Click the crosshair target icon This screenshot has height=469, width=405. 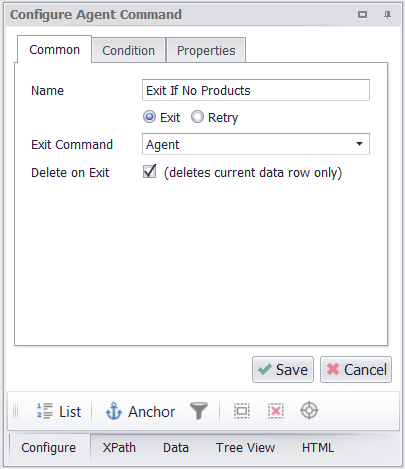click(x=309, y=411)
